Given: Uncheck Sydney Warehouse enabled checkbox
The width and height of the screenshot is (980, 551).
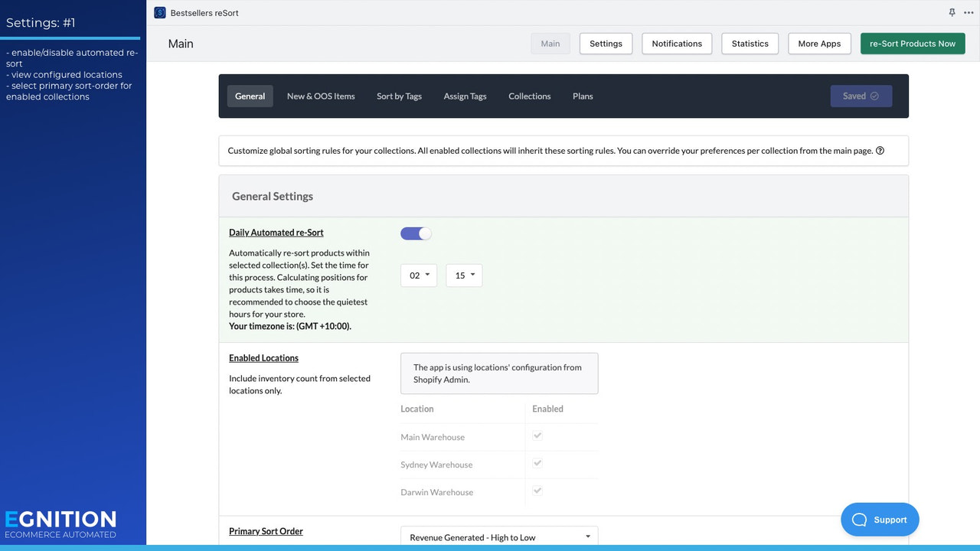Looking at the screenshot, I should [537, 462].
